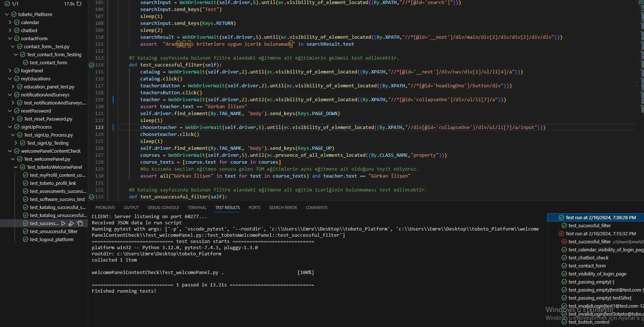Click 'def test_successful_filter(self):' code line
644x327 pixels.
pyautogui.click(x=175, y=65)
